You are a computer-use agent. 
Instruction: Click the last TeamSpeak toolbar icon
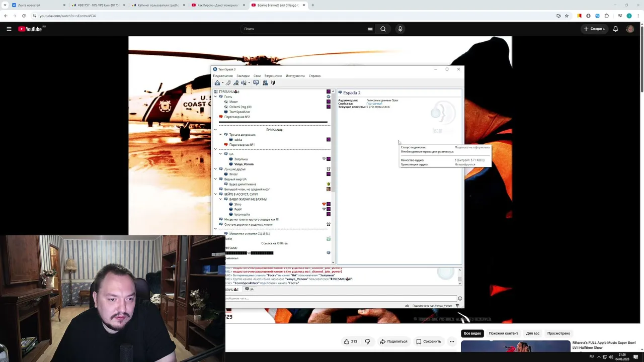[x=273, y=83]
